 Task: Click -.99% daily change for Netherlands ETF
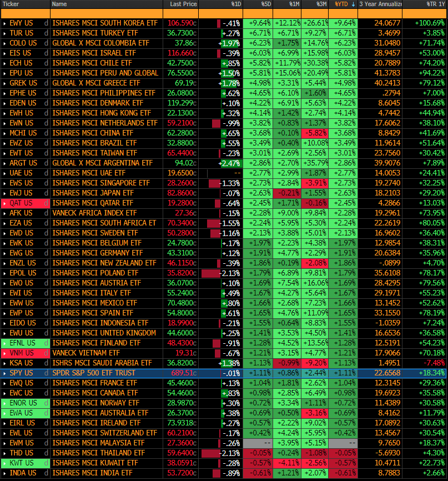click(231, 123)
